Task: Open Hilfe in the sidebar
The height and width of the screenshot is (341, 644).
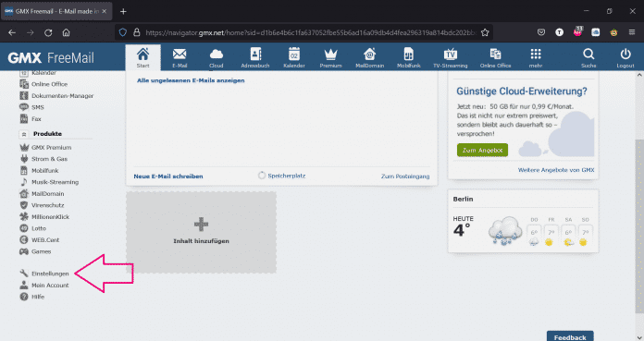Action: (x=32, y=297)
